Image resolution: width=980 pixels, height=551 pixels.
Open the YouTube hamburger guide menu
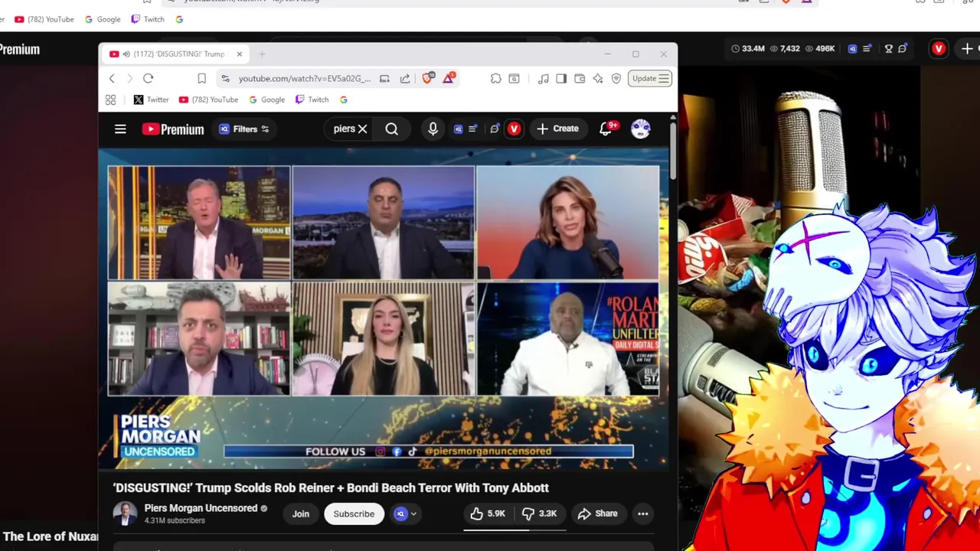point(120,129)
